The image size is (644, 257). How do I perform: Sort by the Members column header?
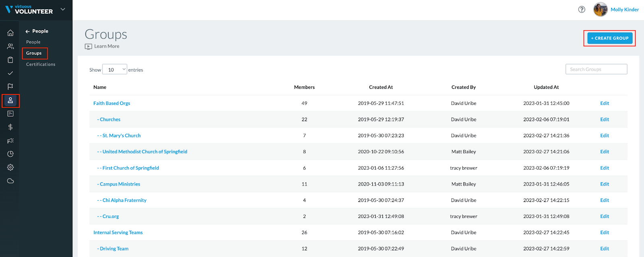coord(304,87)
